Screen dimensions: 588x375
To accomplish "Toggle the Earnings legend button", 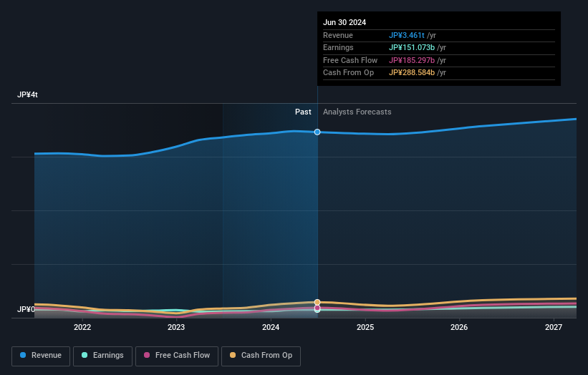I will pos(102,356).
